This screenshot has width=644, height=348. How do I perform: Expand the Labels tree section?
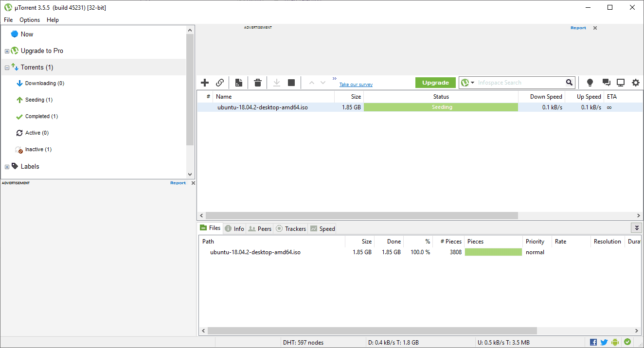[x=7, y=166]
